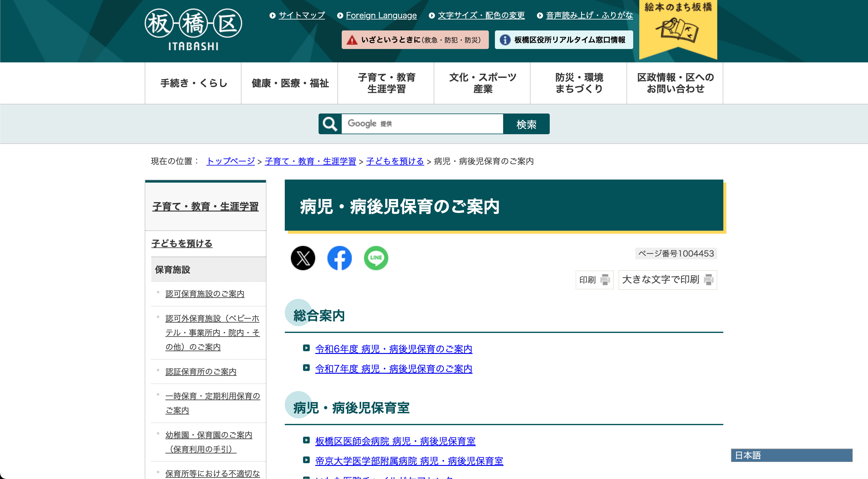Open sidebar 子どもを預ける link
Image resolution: width=868 pixels, height=479 pixels.
pos(182,243)
